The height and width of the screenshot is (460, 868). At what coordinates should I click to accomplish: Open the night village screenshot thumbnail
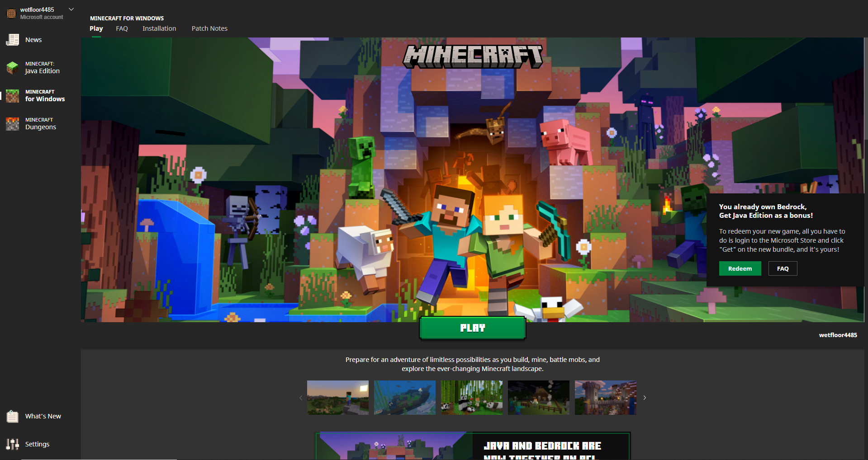click(539, 398)
